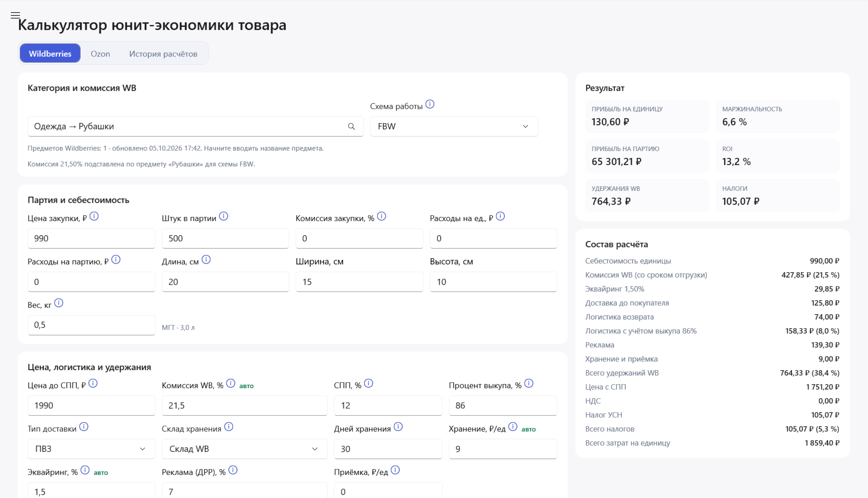Open the hamburger menu icon
Image resolution: width=868 pixels, height=498 pixels.
click(x=15, y=15)
